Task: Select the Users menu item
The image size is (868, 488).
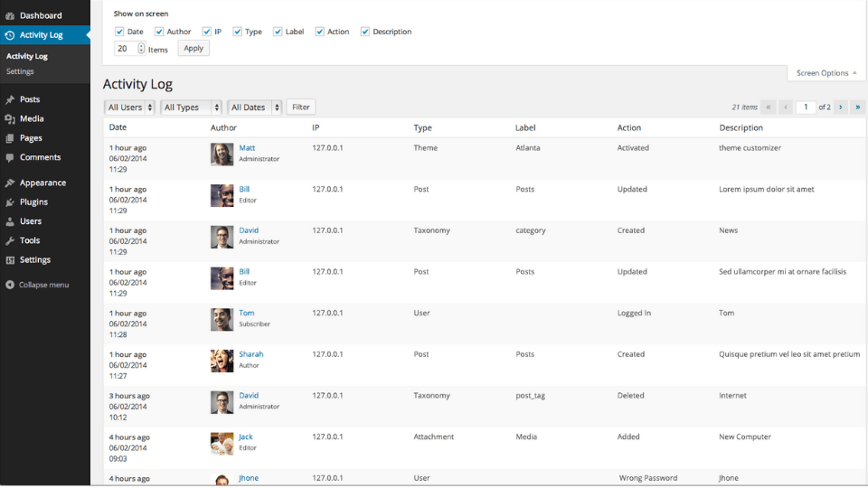Action: [31, 221]
